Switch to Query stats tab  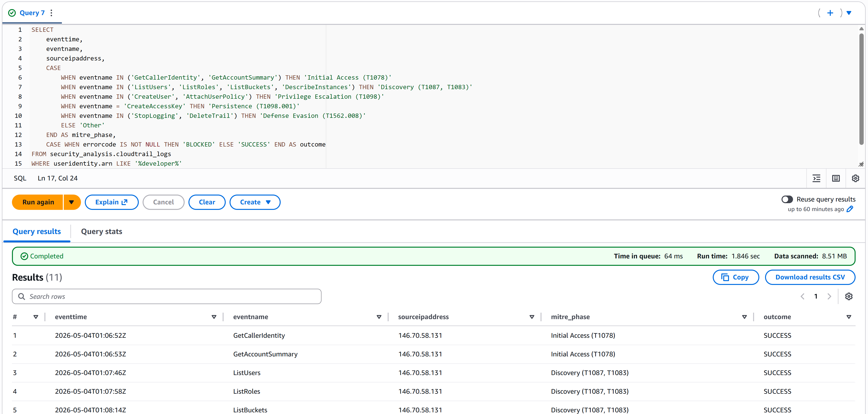pos(102,232)
